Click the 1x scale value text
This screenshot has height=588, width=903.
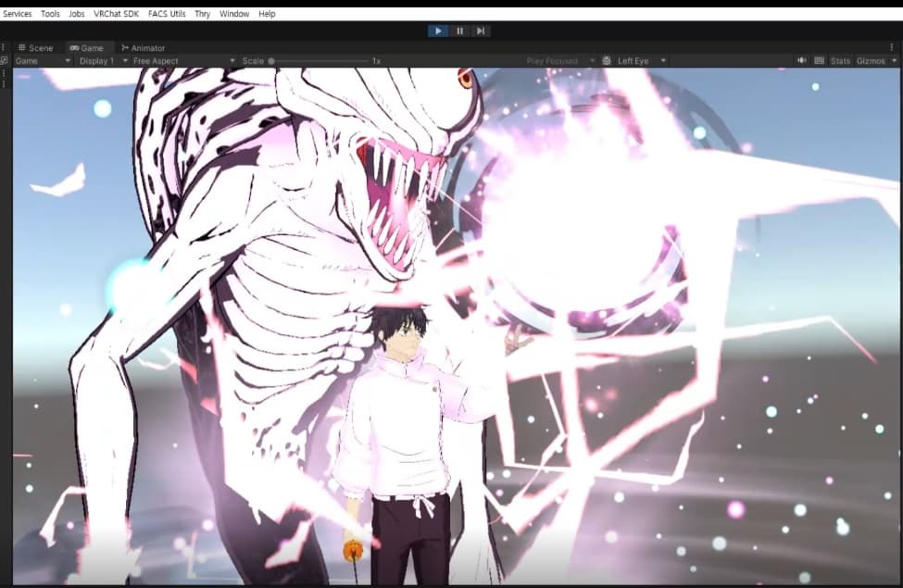(x=376, y=61)
